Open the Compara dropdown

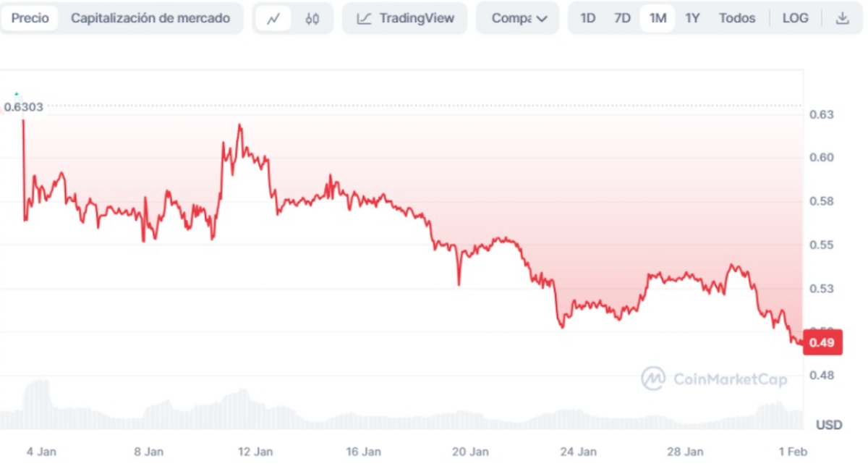click(x=517, y=18)
